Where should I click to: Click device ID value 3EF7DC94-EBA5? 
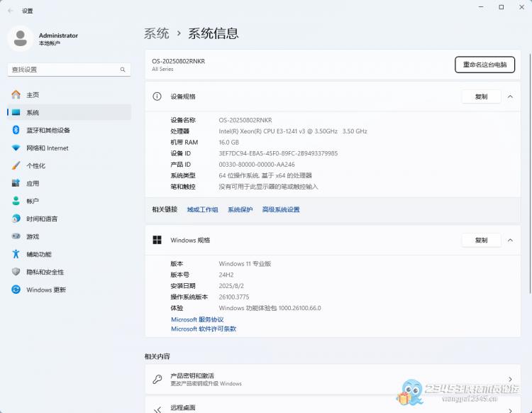point(278,153)
